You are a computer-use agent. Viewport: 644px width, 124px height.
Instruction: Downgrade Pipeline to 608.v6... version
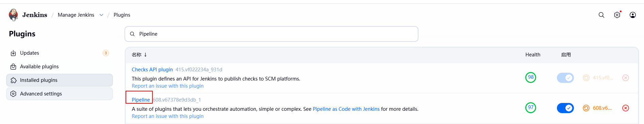click(x=597, y=108)
